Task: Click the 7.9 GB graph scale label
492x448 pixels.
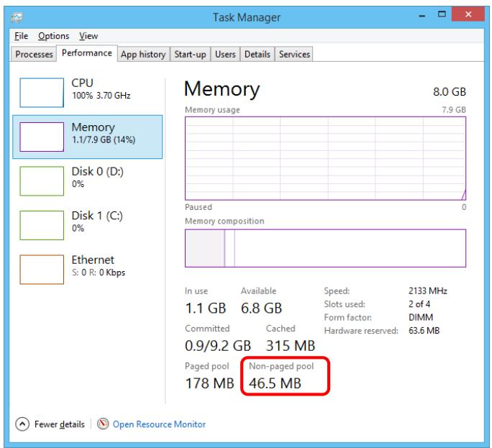Action: (454, 110)
